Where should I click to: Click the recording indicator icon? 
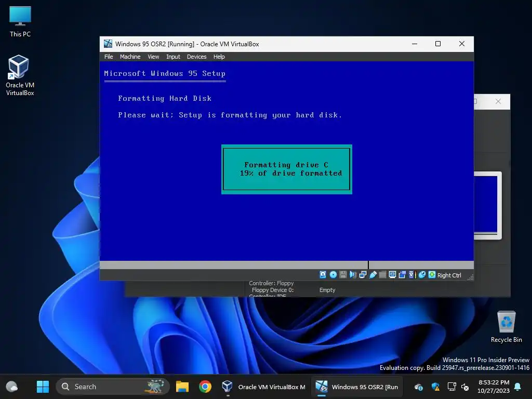point(402,275)
